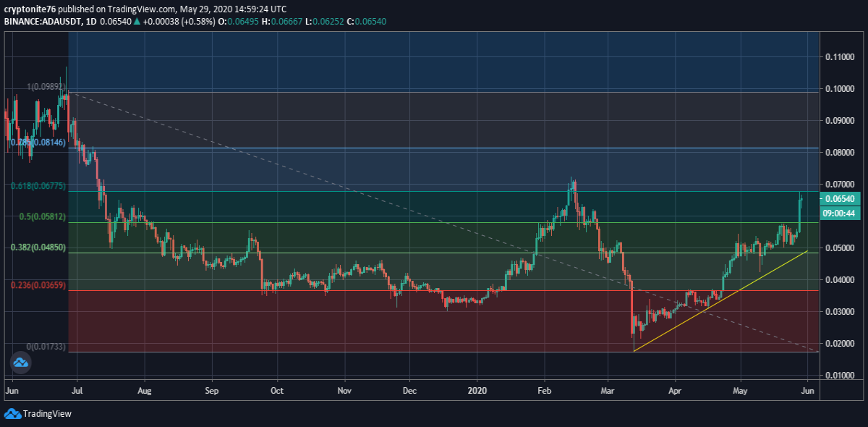Click the 0 (0.01733) Fibonacci base label
This screenshot has height=427, width=868.
click(46, 347)
